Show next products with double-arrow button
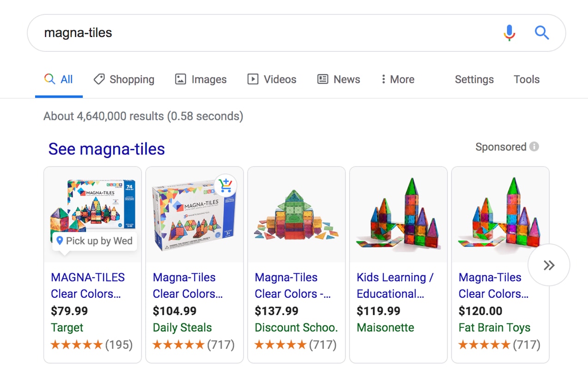Viewport: 588px width, 370px height. [x=549, y=265]
